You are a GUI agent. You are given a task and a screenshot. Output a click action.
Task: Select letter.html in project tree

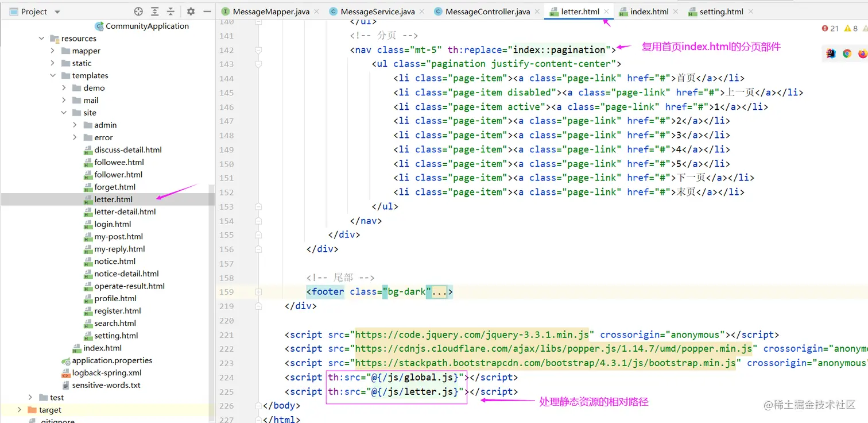click(113, 199)
